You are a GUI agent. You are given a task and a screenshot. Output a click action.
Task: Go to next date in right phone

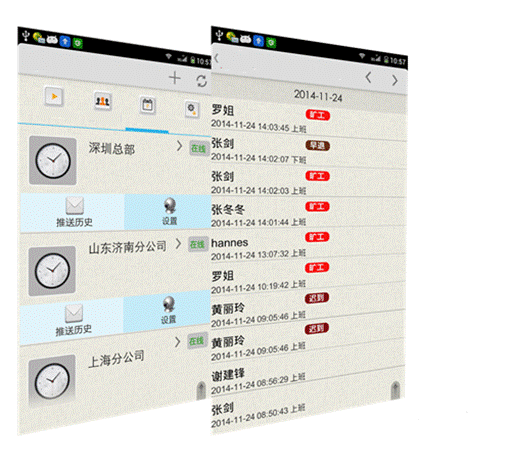click(395, 80)
